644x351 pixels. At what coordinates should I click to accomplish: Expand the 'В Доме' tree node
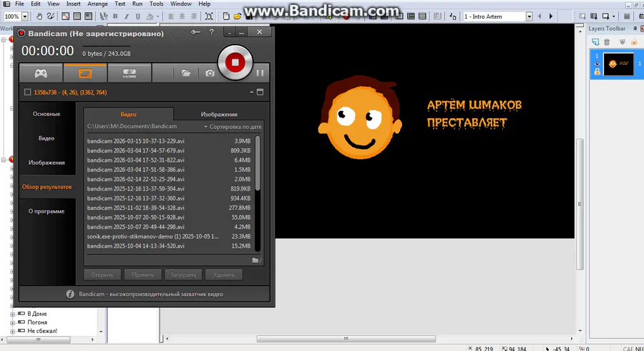(13, 314)
